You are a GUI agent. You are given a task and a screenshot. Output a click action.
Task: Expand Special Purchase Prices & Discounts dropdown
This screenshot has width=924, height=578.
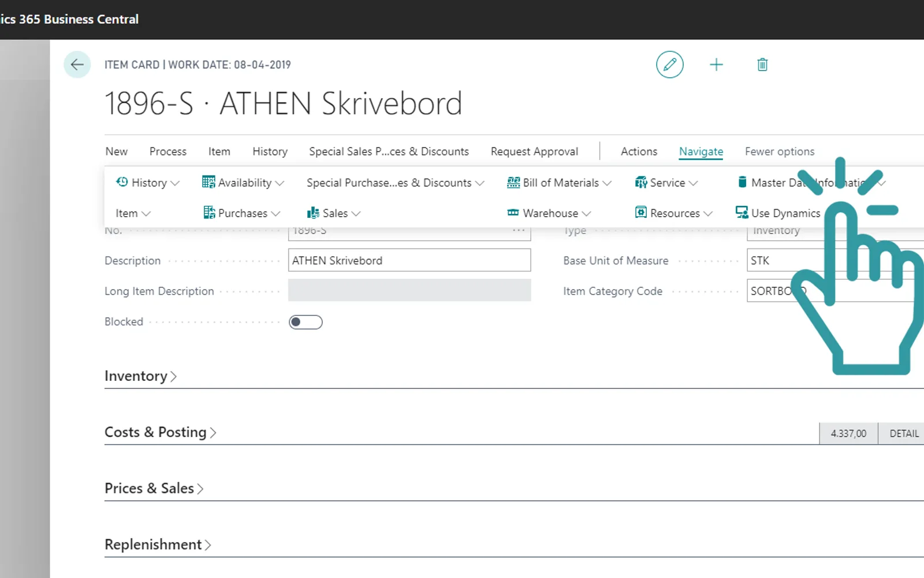coord(396,183)
